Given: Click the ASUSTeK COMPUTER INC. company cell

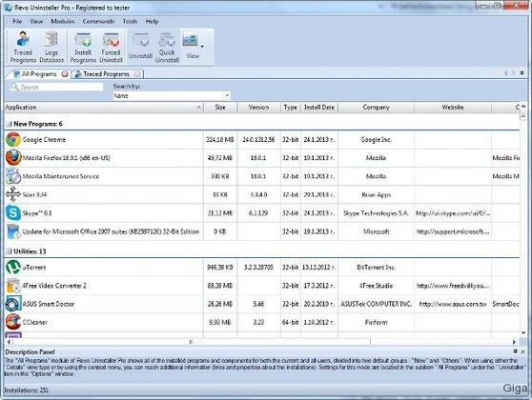Looking at the screenshot, I should coord(376,304).
